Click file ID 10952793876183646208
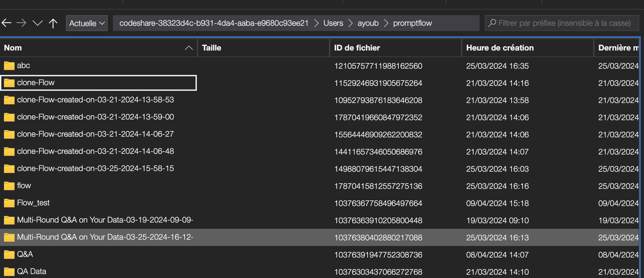Viewport: 644px width, 278px height. point(378,100)
